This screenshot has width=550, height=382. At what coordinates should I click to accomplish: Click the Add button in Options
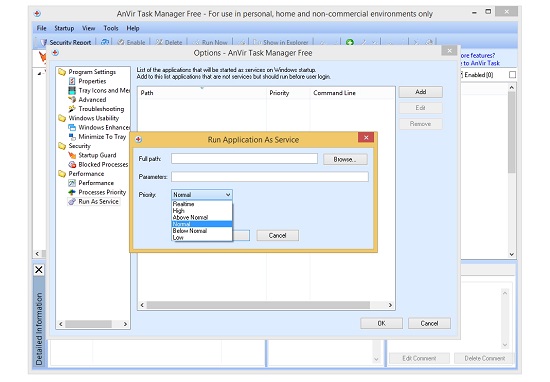pos(421,92)
